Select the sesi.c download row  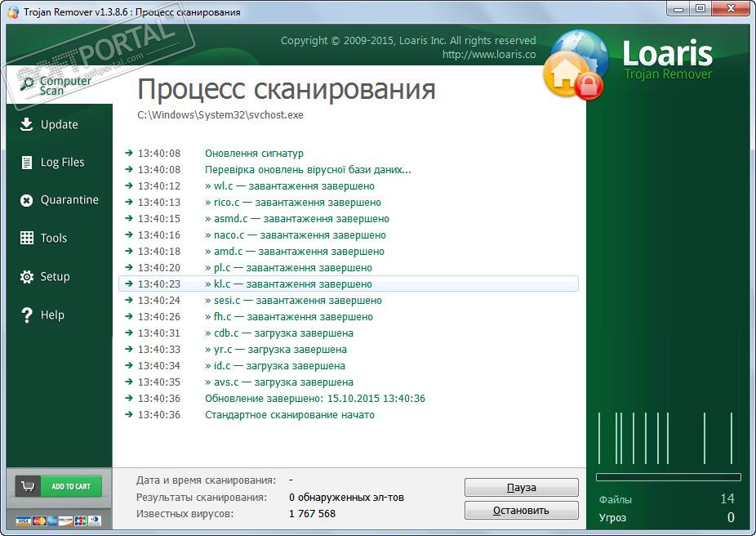coord(348,301)
